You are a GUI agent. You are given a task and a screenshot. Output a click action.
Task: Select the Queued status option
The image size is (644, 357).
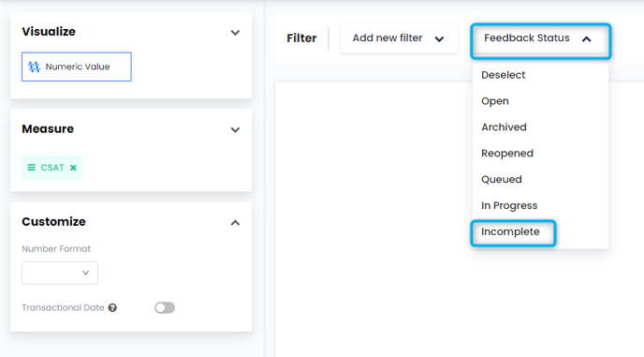[502, 179]
